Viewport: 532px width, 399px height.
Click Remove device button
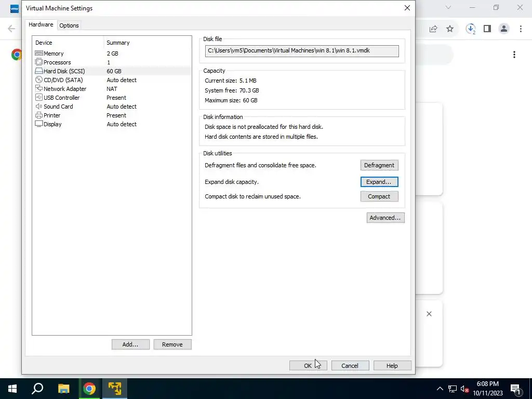(x=172, y=344)
